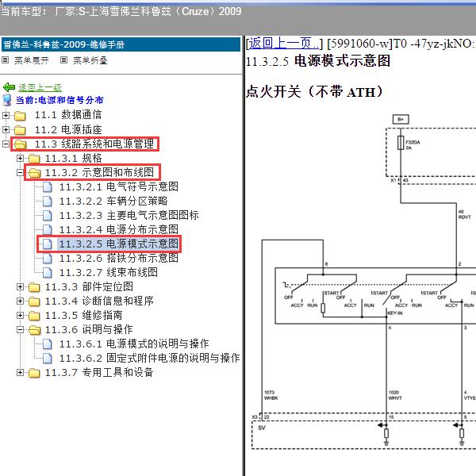The width and height of the screenshot is (476, 476).
Task: Select 11.3.4 诊断信息和程序 label
Action: 99,301
